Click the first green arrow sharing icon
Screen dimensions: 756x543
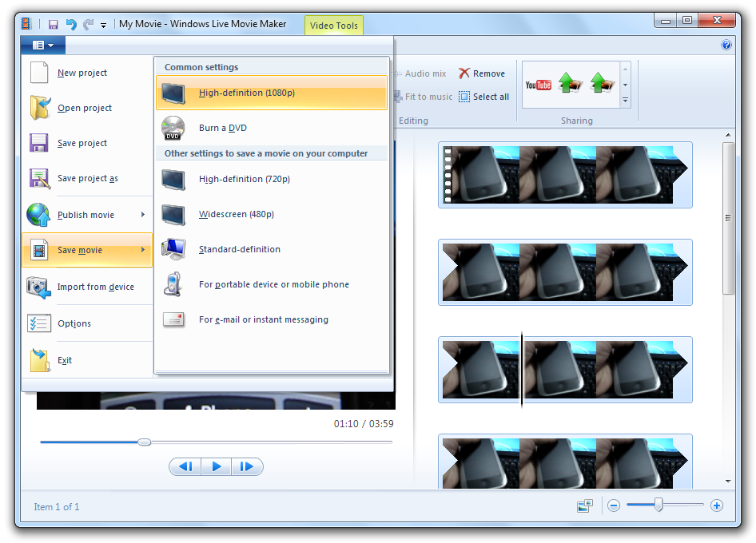(x=571, y=82)
